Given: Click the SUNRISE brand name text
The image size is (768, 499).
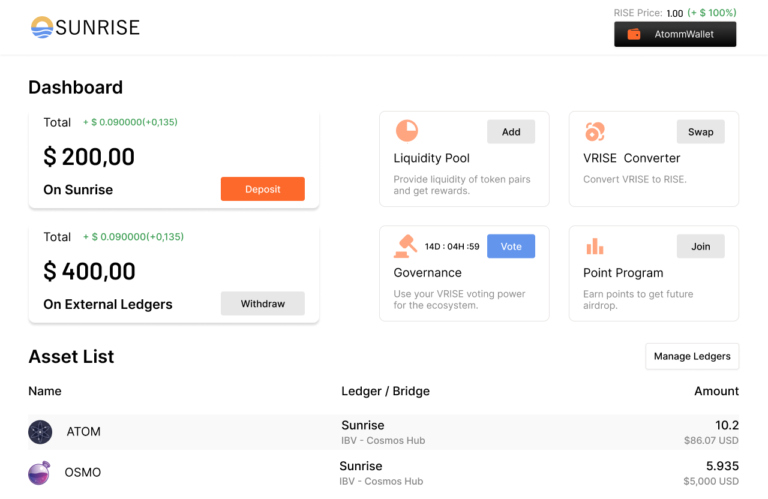Looking at the screenshot, I should point(97,27).
